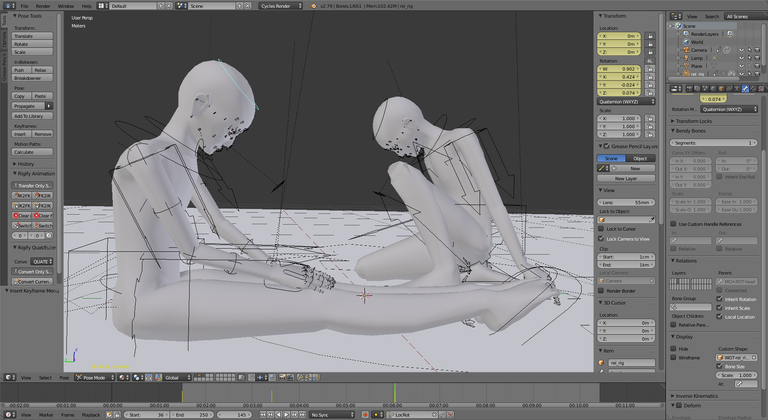Viewport: 768px width, 420px height.
Task: Click the RenderLayers icon in outliner
Action: click(686, 33)
